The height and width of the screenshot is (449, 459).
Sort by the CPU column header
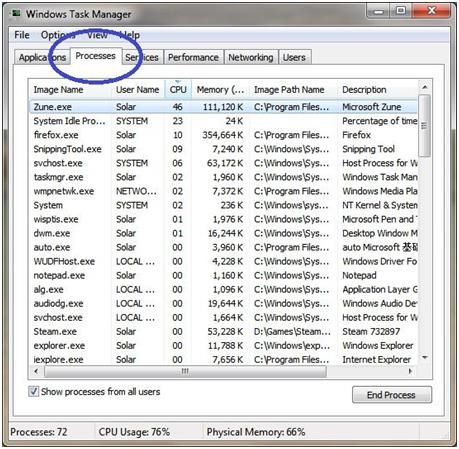(178, 90)
